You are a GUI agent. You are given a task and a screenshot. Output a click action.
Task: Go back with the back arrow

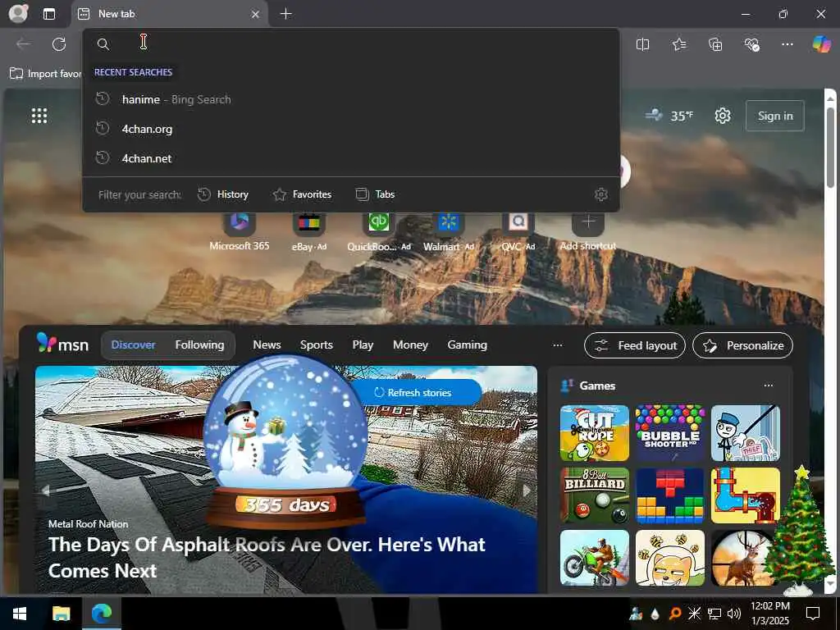pos(24,44)
